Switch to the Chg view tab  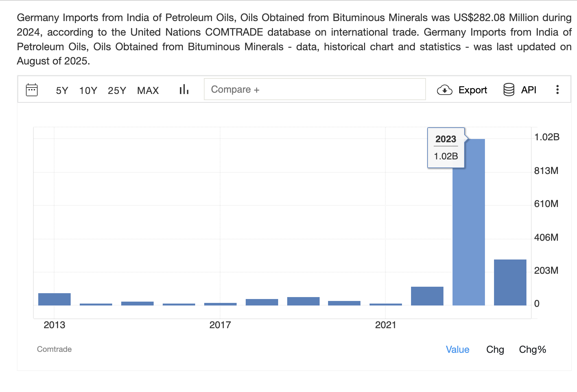[495, 349]
